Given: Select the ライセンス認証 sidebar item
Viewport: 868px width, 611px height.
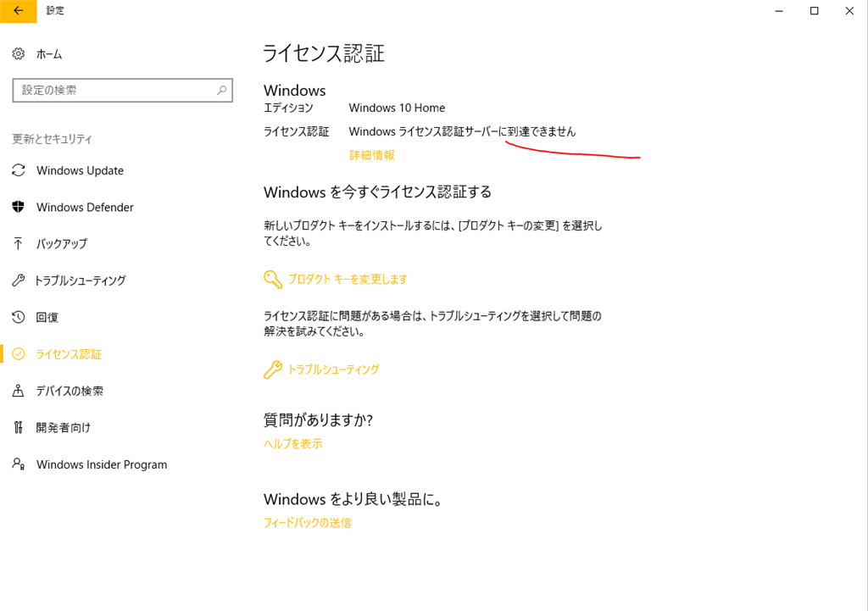Looking at the screenshot, I should coord(69,354).
